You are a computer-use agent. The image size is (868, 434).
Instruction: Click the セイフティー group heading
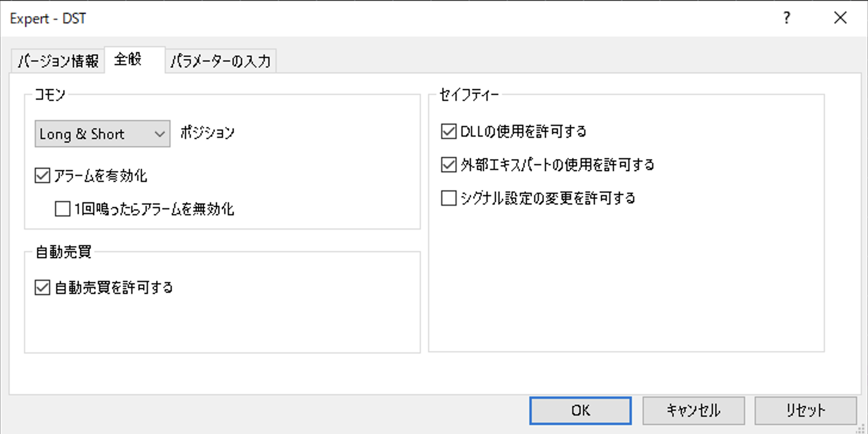coord(469,95)
